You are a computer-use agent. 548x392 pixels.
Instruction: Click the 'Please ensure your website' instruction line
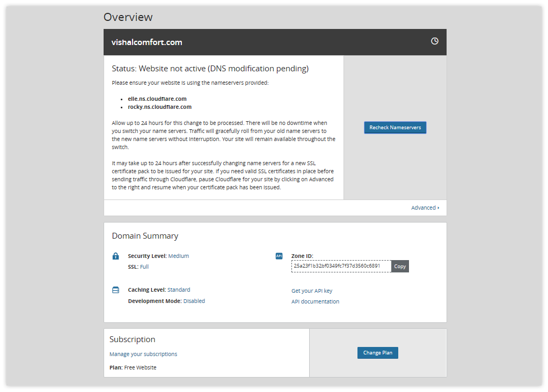(190, 83)
